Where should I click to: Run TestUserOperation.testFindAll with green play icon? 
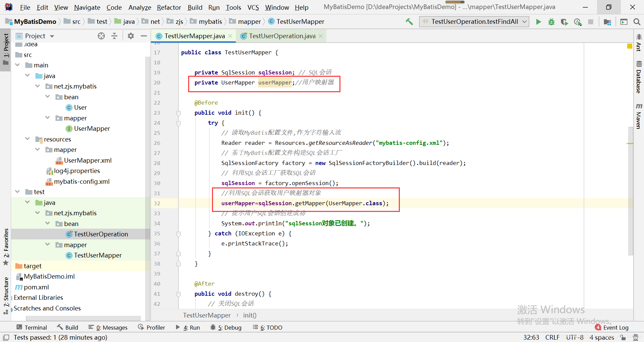pyautogui.click(x=538, y=22)
